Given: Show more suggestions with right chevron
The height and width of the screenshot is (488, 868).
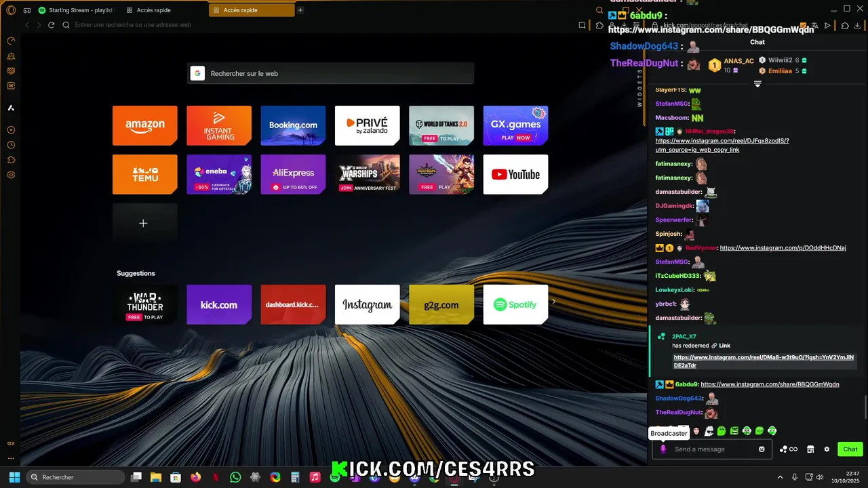Looking at the screenshot, I should tap(554, 302).
